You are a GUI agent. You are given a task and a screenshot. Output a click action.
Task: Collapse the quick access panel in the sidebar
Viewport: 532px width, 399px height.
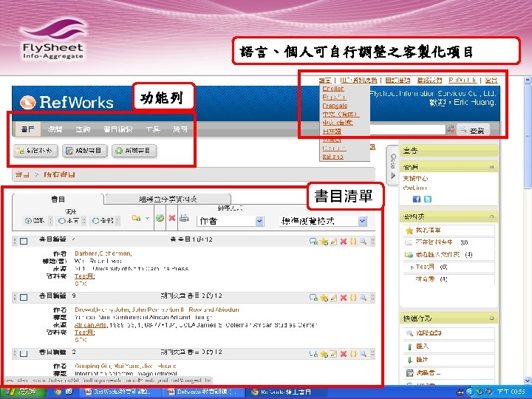(491, 318)
